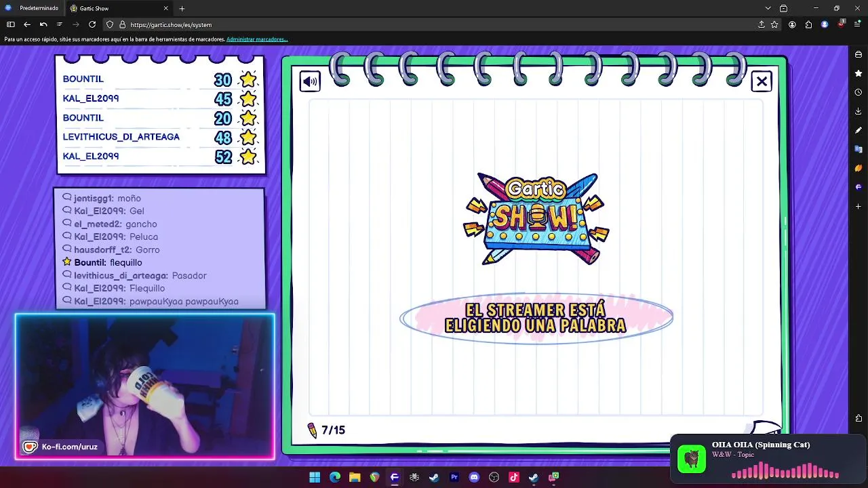Viewport: 868px width, 488px height.
Task: Open the tracking protection shield icon
Action: (x=110, y=24)
